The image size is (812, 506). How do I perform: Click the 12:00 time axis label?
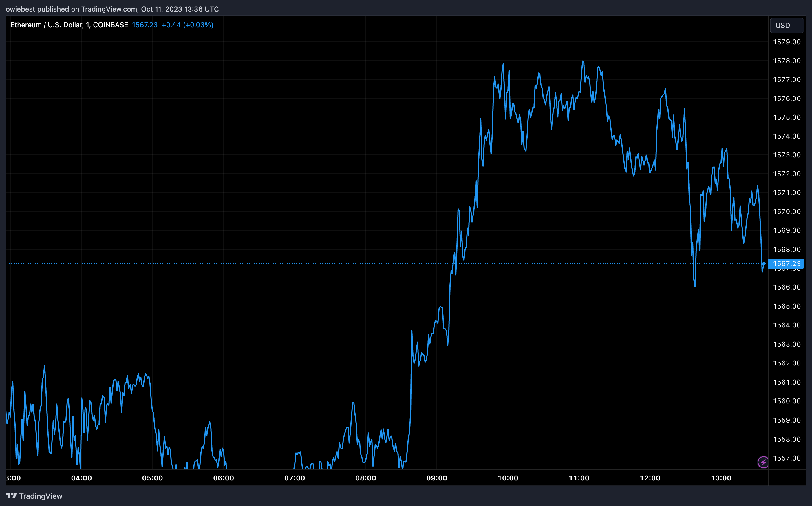click(650, 478)
